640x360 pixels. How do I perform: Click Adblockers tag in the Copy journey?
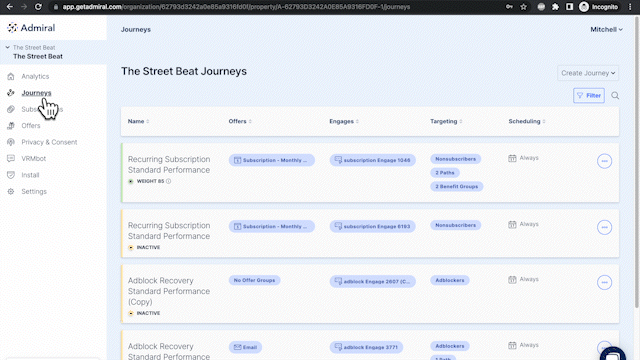450,280
